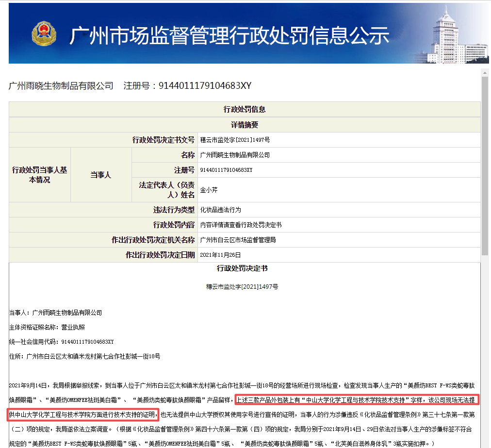Click the 名称 label cell
Screen dimensions: 491x448
tap(164, 155)
